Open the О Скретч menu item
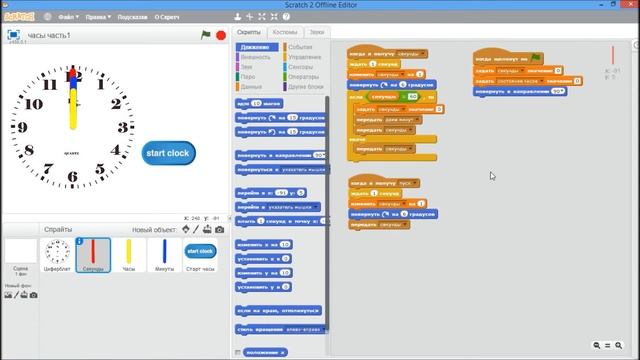640x360 pixels. pyautogui.click(x=167, y=17)
